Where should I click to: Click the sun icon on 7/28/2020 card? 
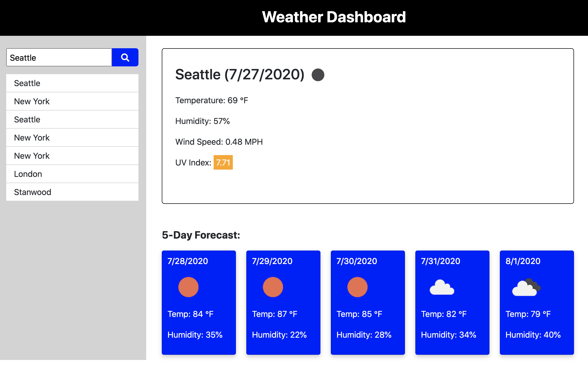pos(188,287)
